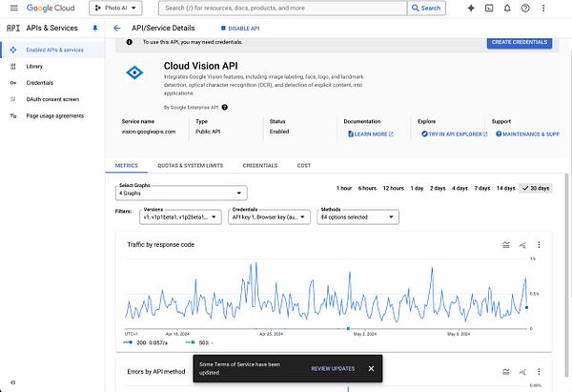572x392 pixels.
Task: Focus the resource search field
Action: point(286,8)
